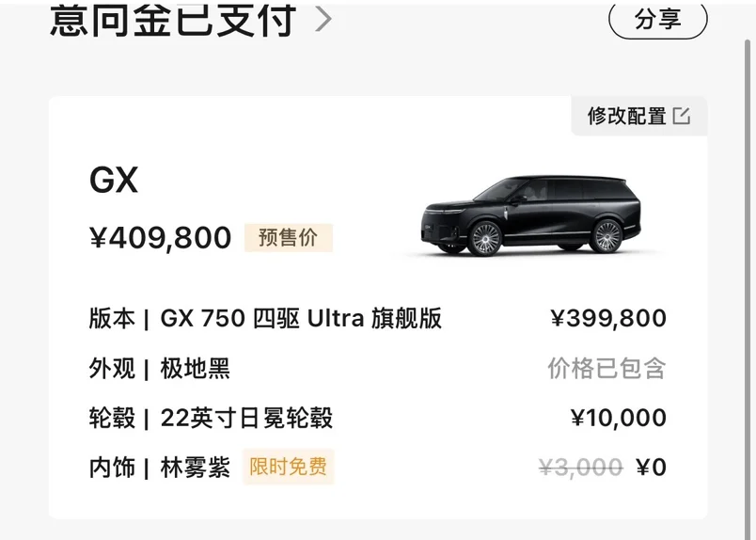This screenshot has height=540, width=756.
Task: Tap the 限时免费 badge
Action: (289, 467)
